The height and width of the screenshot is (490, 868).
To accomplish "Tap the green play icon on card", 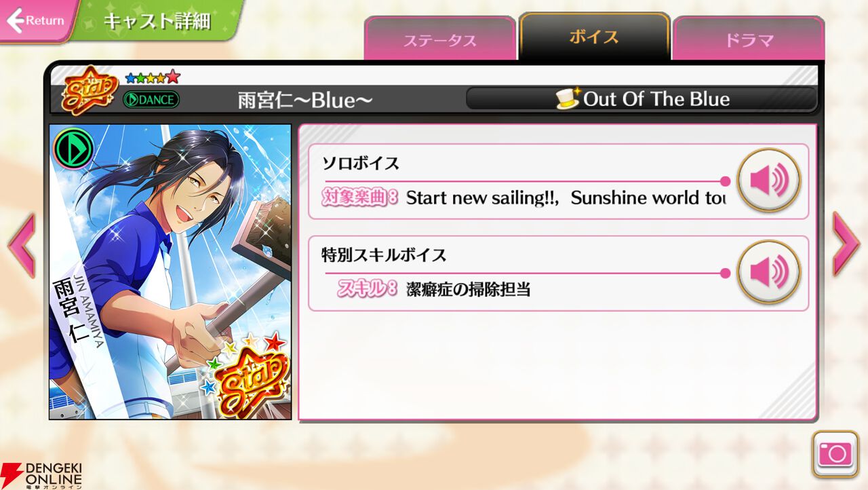I will click(x=73, y=148).
